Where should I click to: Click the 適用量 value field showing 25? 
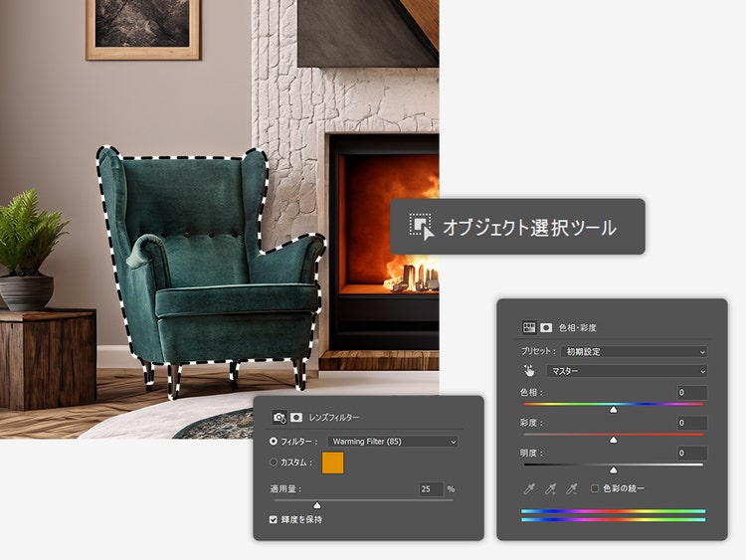pyautogui.click(x=431, y=488)
